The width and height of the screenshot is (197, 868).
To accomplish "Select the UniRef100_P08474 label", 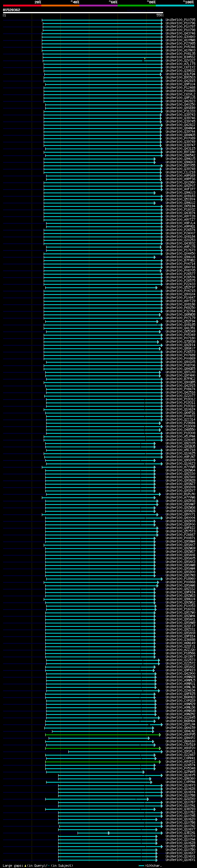I will point(180,389).
